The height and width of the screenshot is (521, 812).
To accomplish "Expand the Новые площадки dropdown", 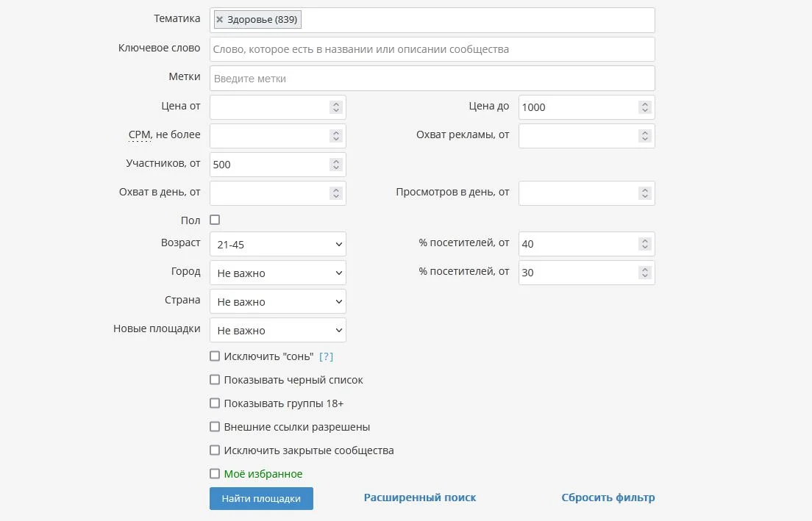I will pos(277,330).
